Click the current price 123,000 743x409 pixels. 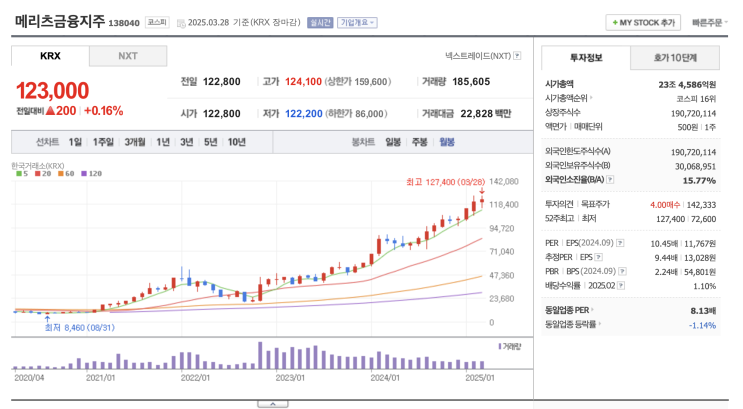click(x=53, y=91)
